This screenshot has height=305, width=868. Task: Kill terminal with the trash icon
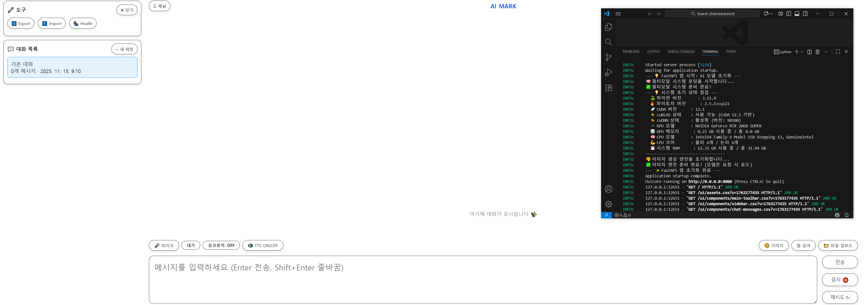point(817,52)
